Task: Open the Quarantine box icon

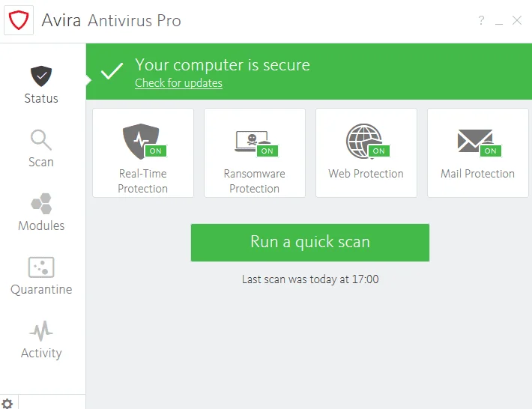Action: point(41,267)
